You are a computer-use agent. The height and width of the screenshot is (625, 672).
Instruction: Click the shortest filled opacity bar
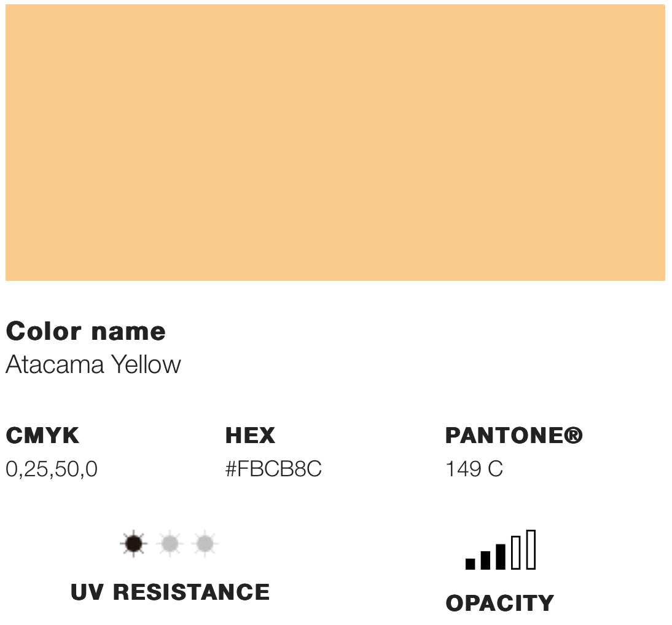(471, 564)
